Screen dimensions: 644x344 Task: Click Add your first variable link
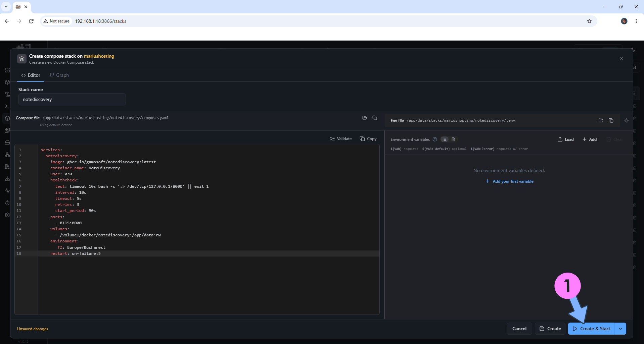click(509, 181)
